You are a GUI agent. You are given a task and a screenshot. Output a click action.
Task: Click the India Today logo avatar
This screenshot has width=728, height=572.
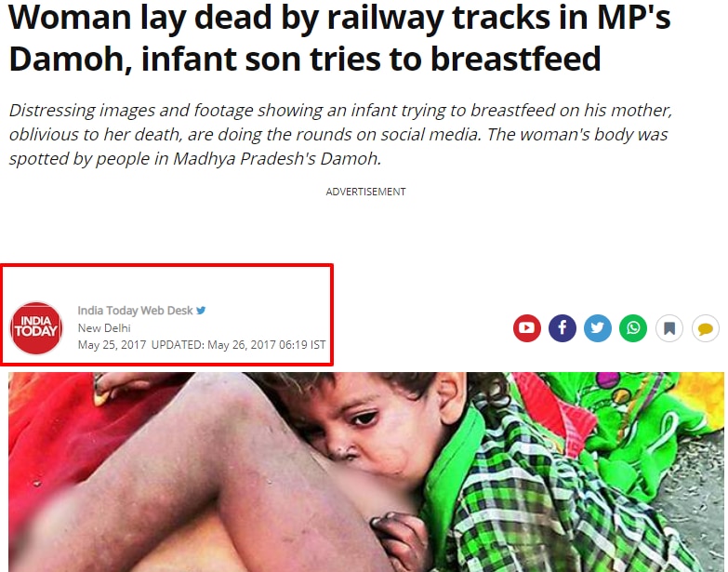(36, 327)
